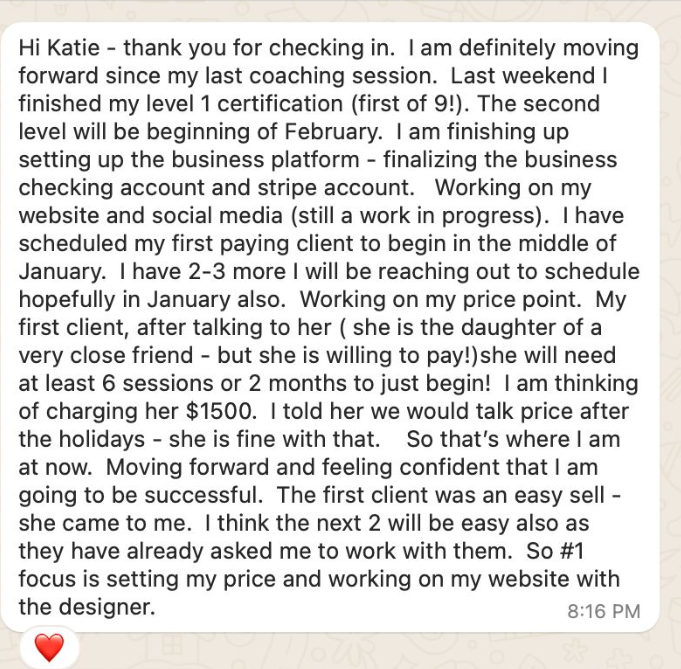
Task: Click the #1 text in the message
Action: click(594, 551)
